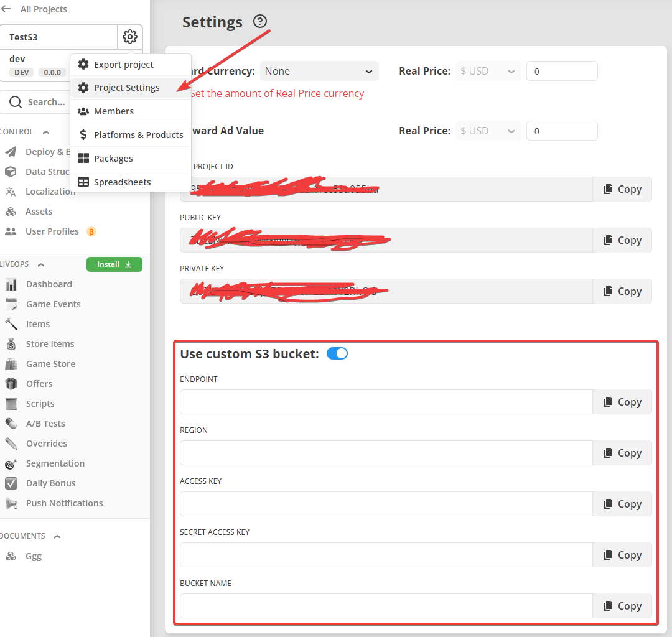Collapse the DOCUMENTS sidebar section

click(x=57, y=536)
